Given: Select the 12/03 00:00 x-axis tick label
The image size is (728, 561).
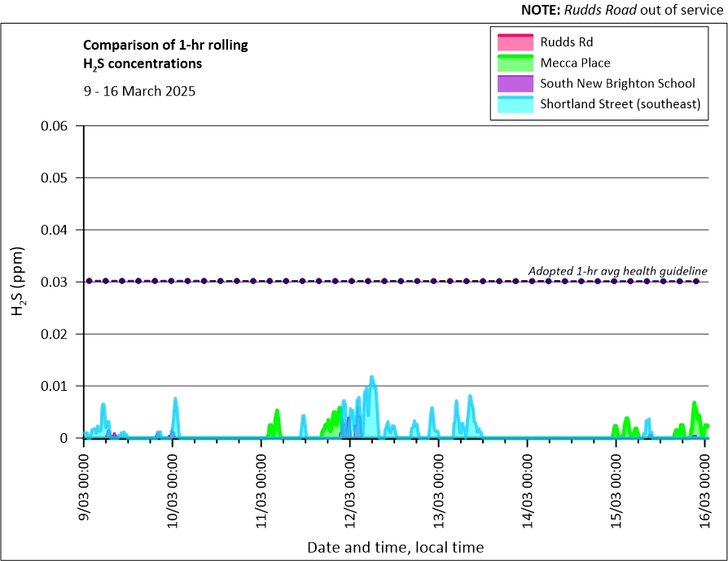Looking at the screenshot, I should tap(350, 484).
